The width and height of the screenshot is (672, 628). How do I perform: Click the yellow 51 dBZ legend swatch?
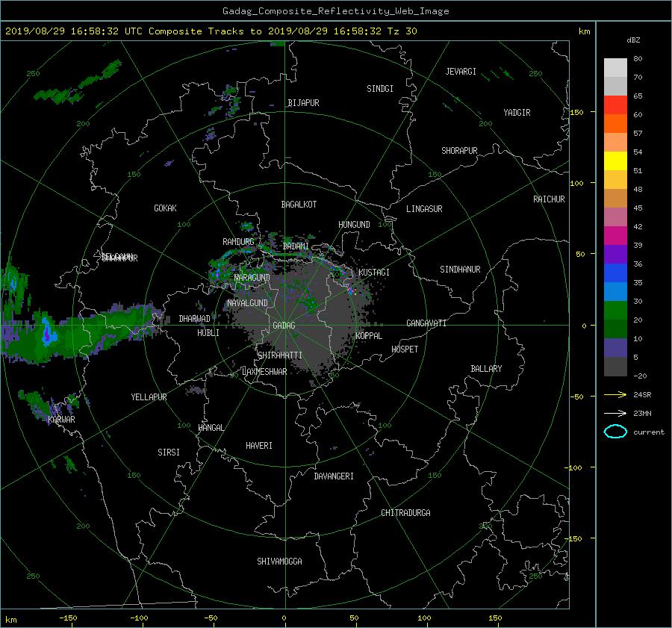[x=615, y=161]
